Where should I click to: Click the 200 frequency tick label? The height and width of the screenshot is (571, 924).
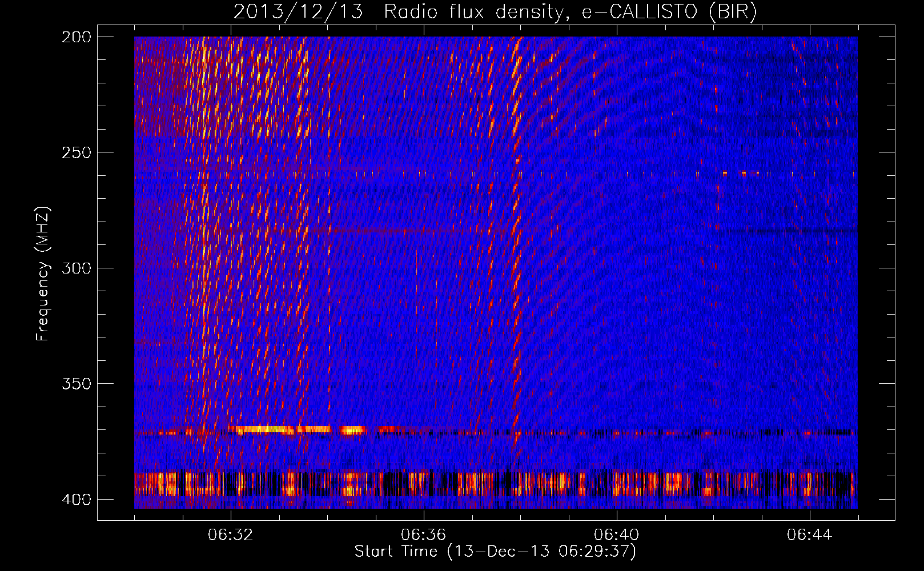coord(76,37)
